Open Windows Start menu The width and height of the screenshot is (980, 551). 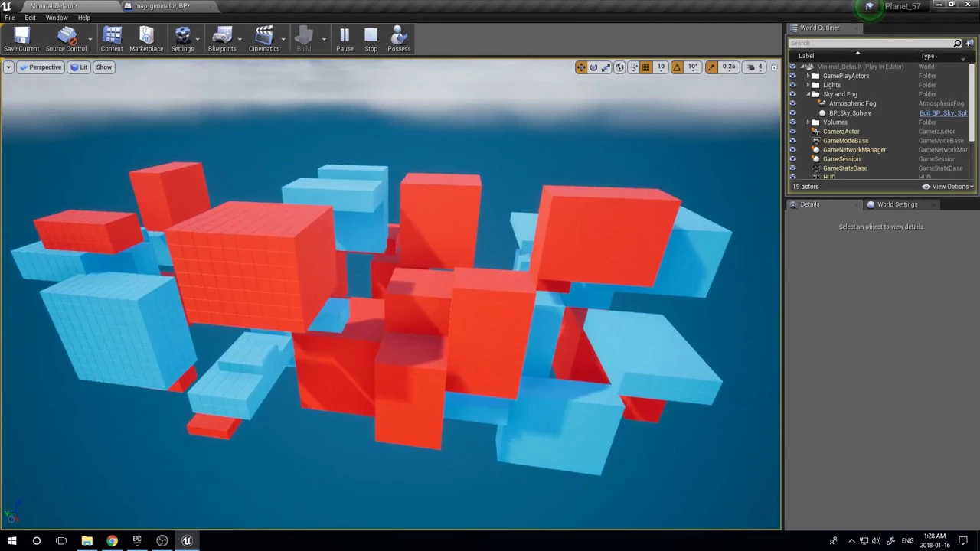[x=11, y=541]
